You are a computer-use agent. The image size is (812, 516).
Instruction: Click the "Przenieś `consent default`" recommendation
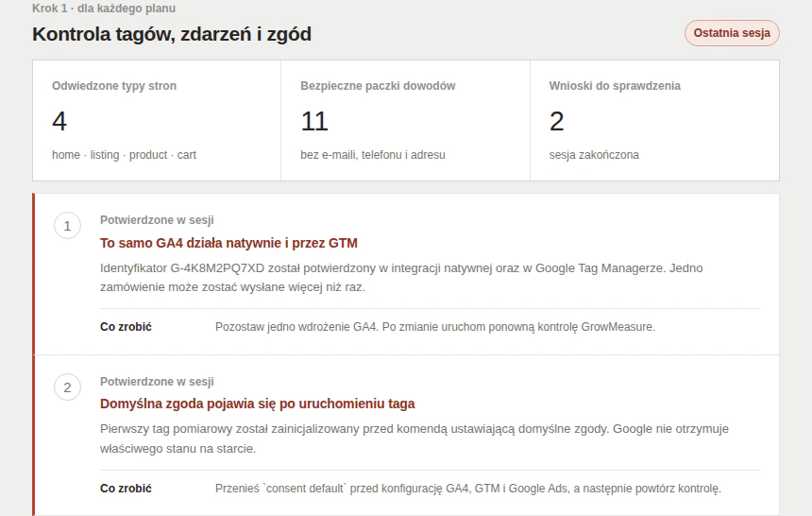pos(468,489)
